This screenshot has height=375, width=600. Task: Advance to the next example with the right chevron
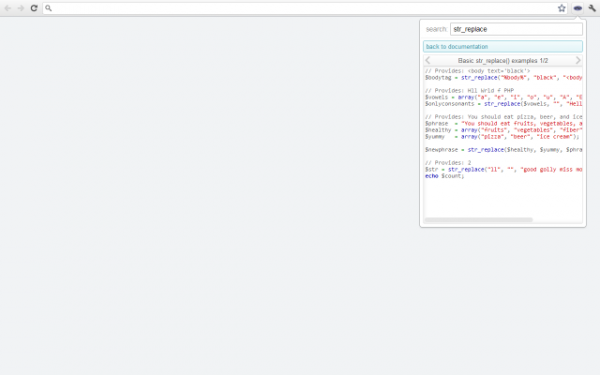[x=578, y=60]
